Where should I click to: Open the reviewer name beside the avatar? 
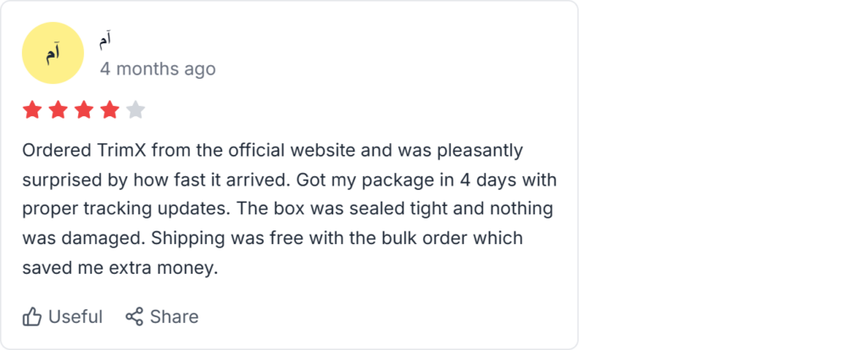[106, 40]
